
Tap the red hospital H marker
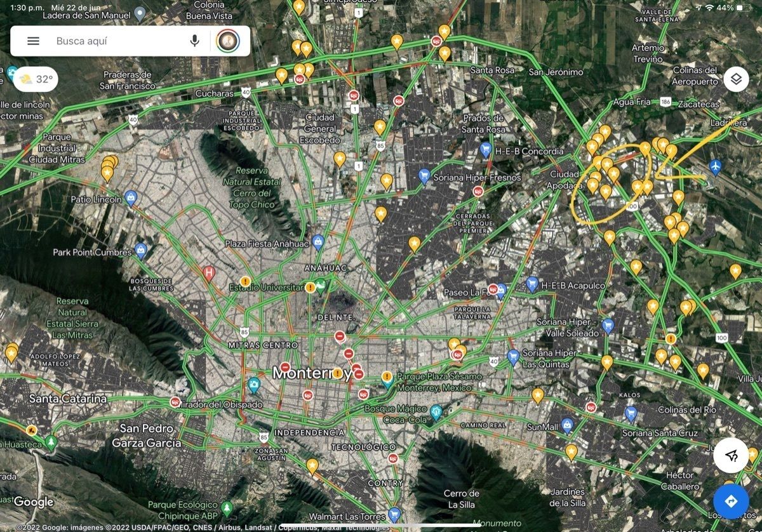[x=208, y=274]
